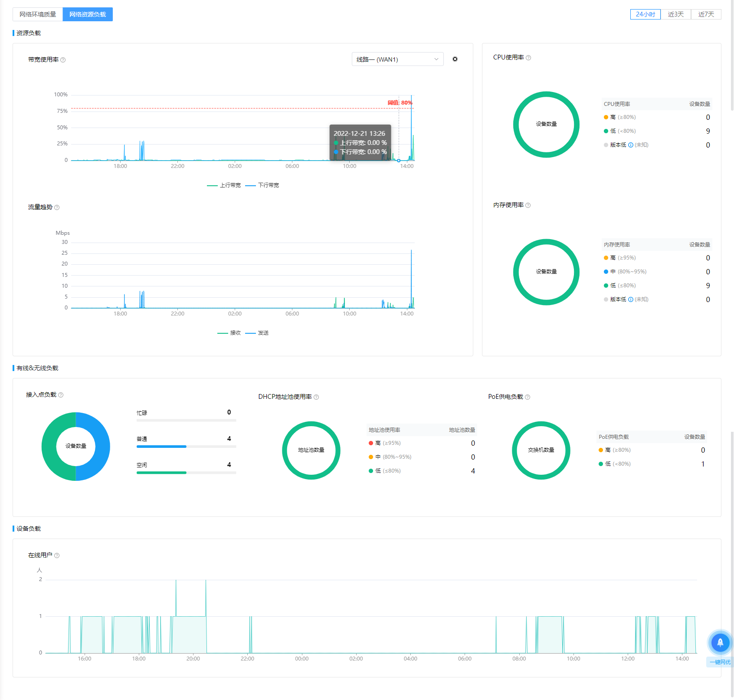Click help icon beside DHCP地址池使用率
The image size is (734, 700).
(316, 397)
